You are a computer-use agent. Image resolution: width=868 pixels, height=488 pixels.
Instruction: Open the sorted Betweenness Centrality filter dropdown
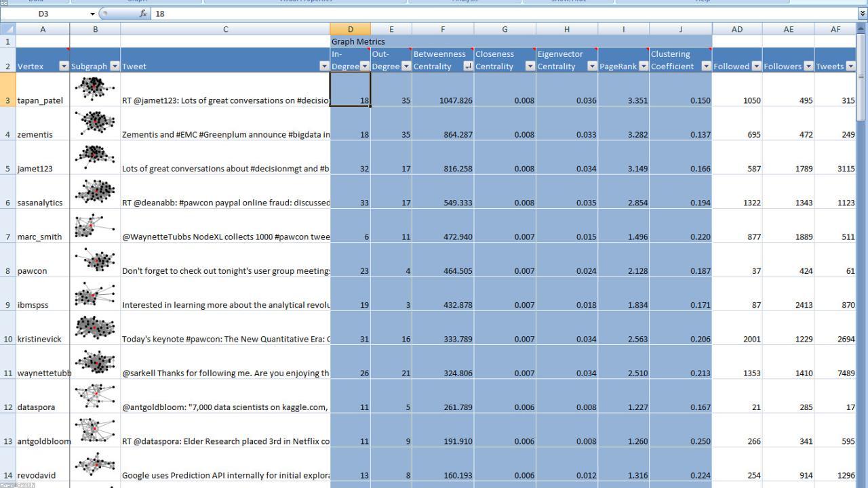tap(468, 66)
